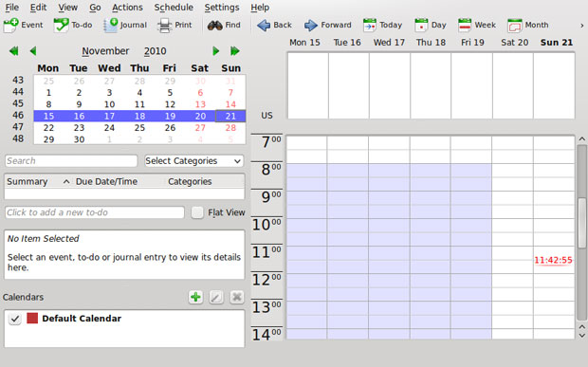Go Forward with the blue arrow
This screenshot has width=588, height=367.
327,25
